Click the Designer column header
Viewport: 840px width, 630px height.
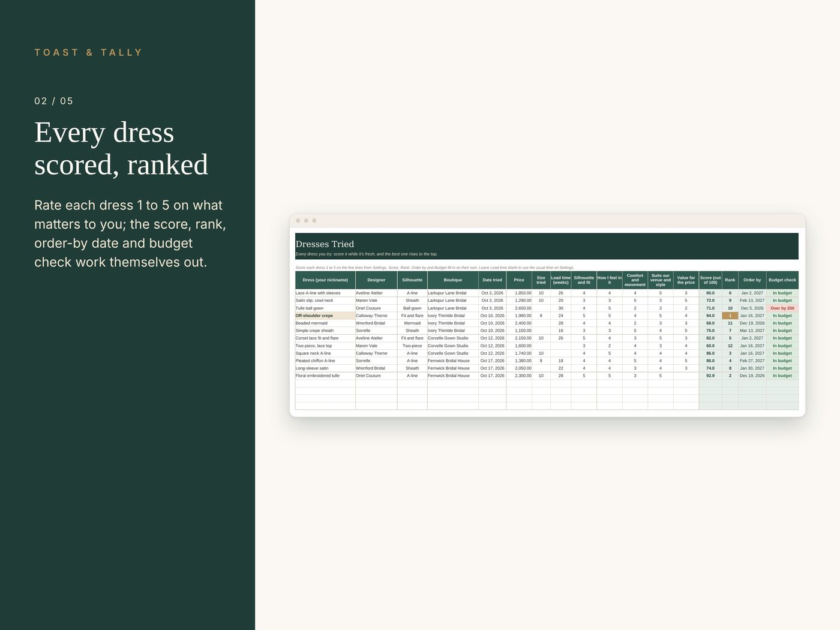(x=376, y=280)
